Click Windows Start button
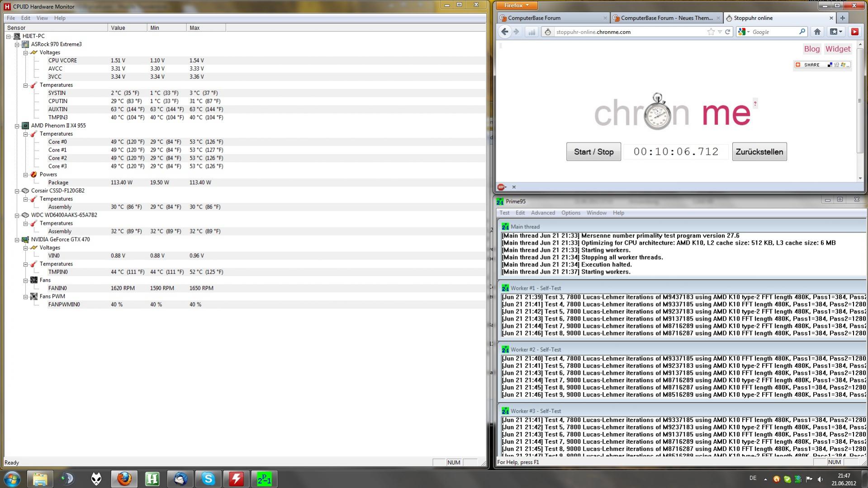 pyautogui.click(x=12, y=479)
